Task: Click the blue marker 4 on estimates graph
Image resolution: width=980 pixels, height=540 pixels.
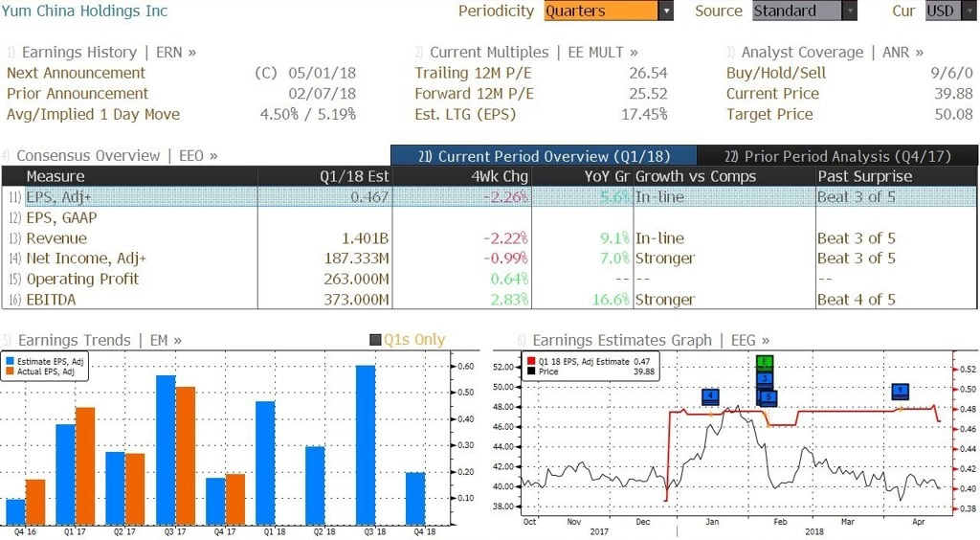Action: 710,396
